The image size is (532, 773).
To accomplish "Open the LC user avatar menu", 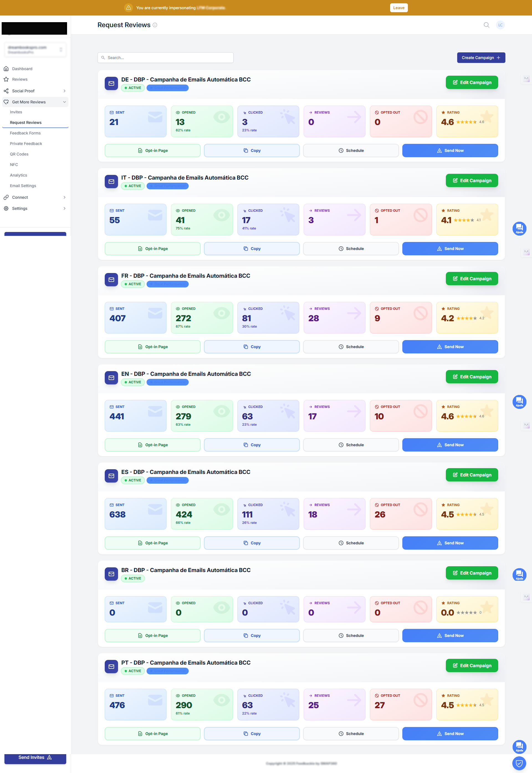I will [500, 25].
